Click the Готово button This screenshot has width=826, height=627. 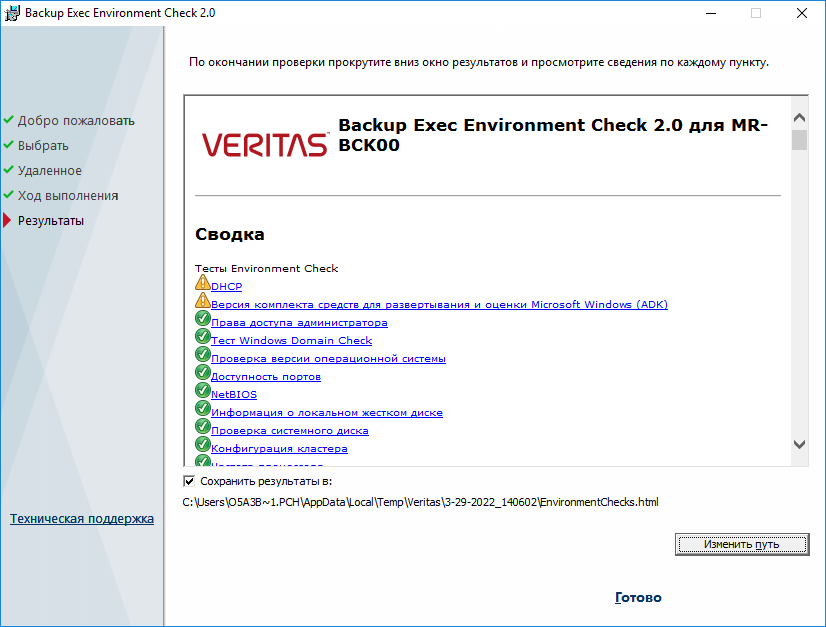(x=638, y=597)
